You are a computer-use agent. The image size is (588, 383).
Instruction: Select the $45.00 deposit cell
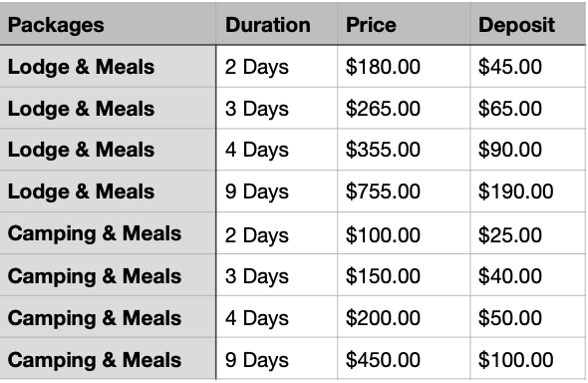point(528,67)
